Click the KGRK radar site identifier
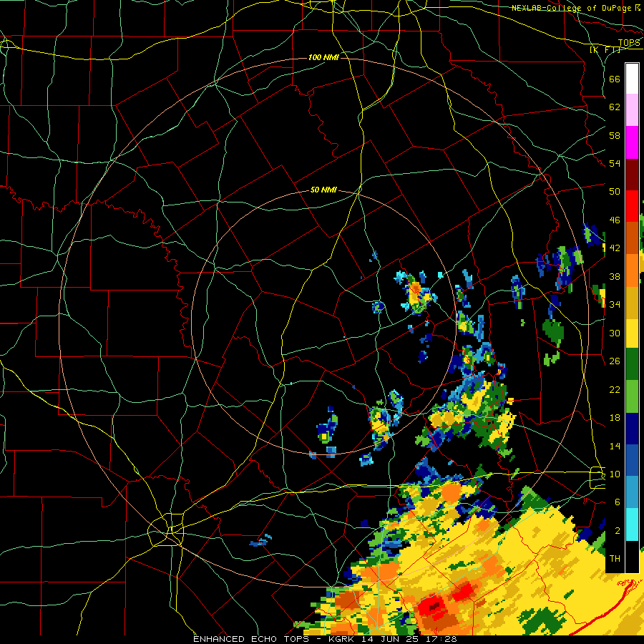The width and height of the screenshot is (644, 644). pyautogui.click(x=341, y=639)
